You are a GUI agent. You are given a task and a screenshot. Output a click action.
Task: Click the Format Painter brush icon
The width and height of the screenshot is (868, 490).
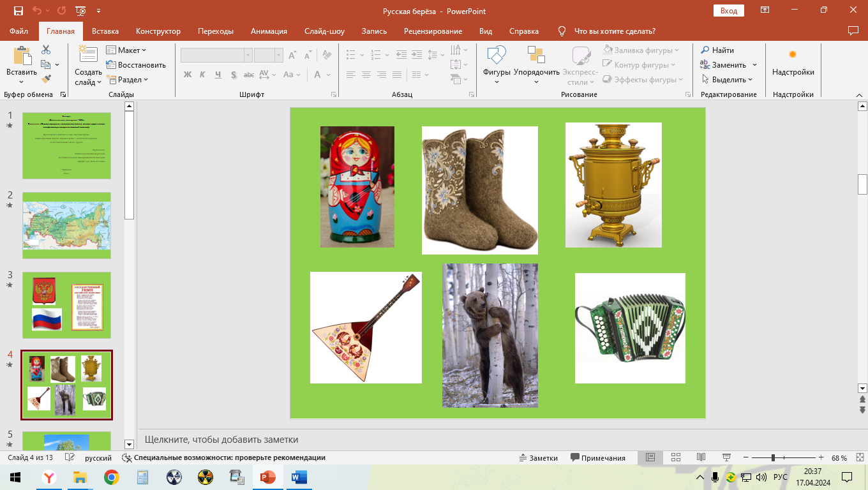pos(46,79)
